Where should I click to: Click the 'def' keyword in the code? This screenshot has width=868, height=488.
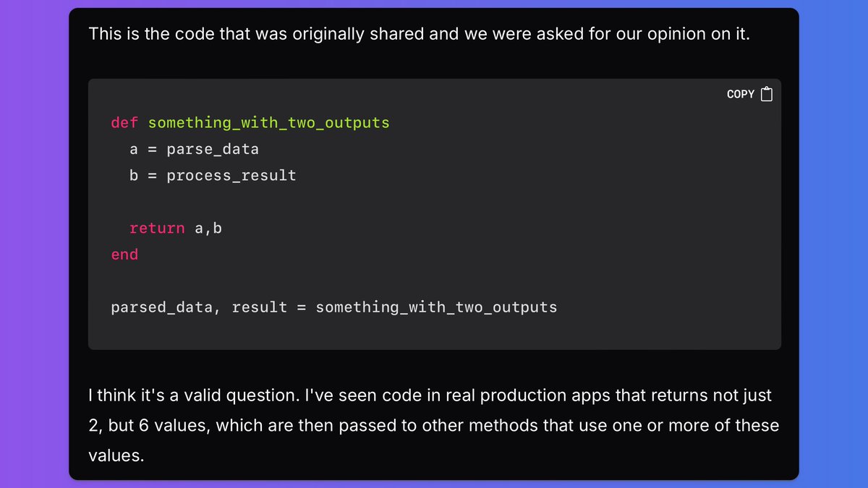(124, 123)
